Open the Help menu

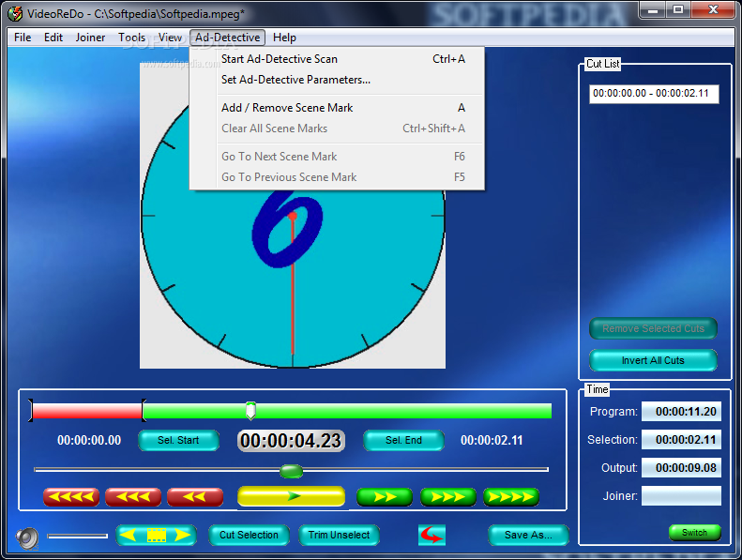284,38
